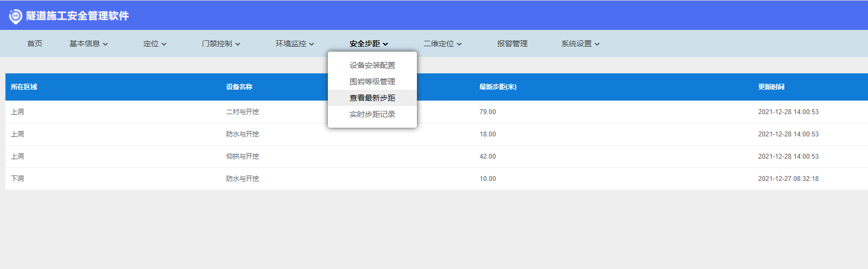Collapse the 安全步距 menu

(369, 43)
